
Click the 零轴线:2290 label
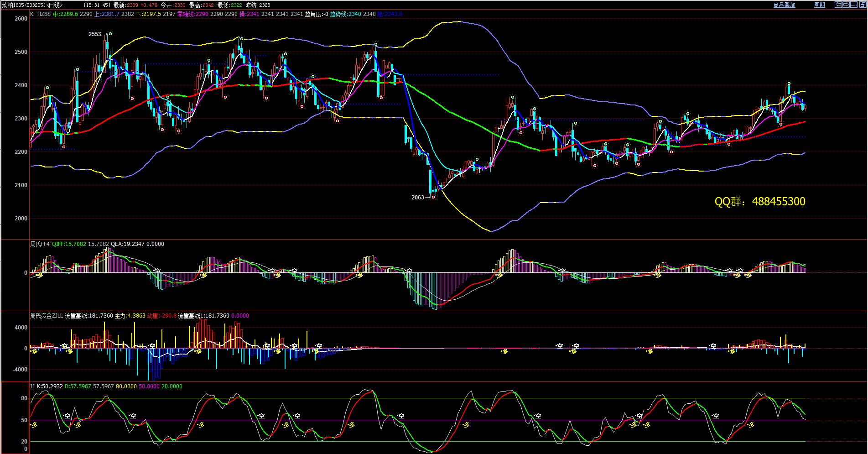[192, 14]
